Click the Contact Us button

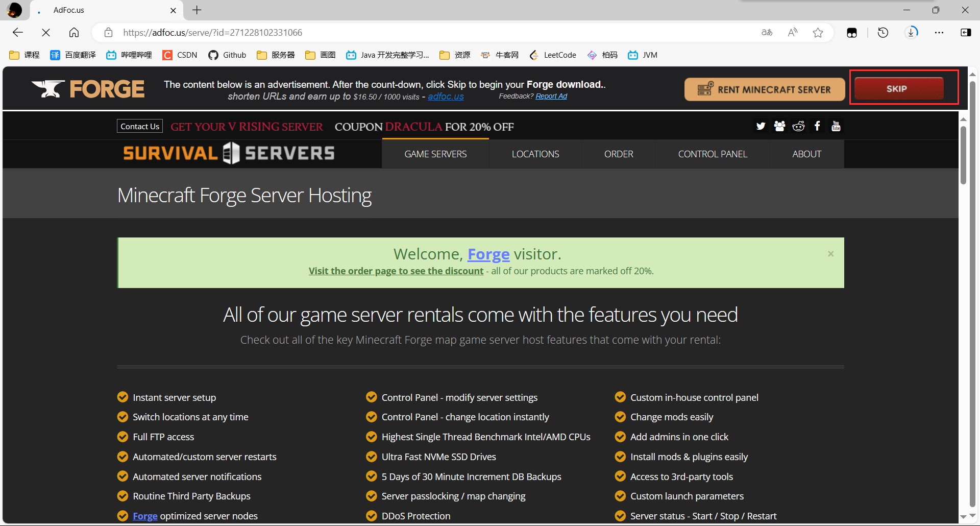click(140, 126)
